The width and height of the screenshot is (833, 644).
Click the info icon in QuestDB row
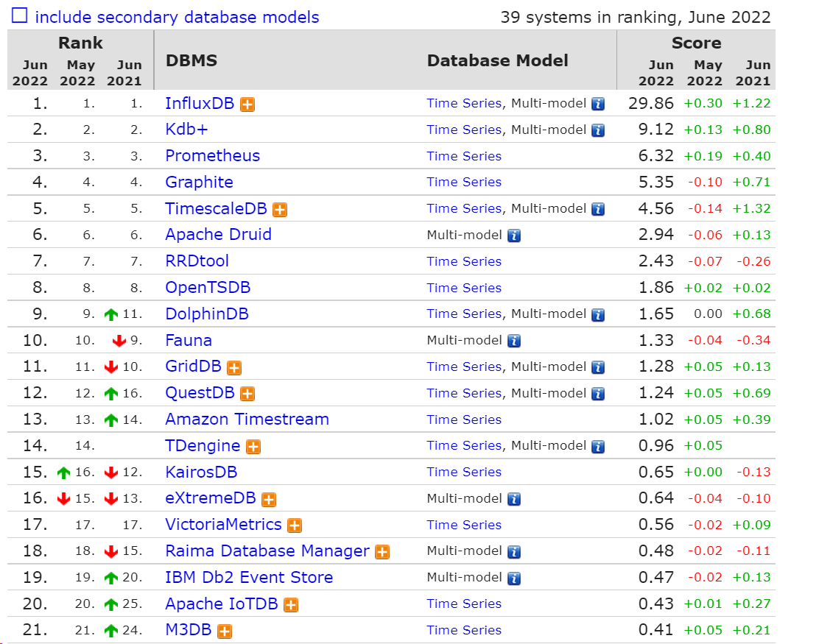pyautogui.click(x=598, y=394)
